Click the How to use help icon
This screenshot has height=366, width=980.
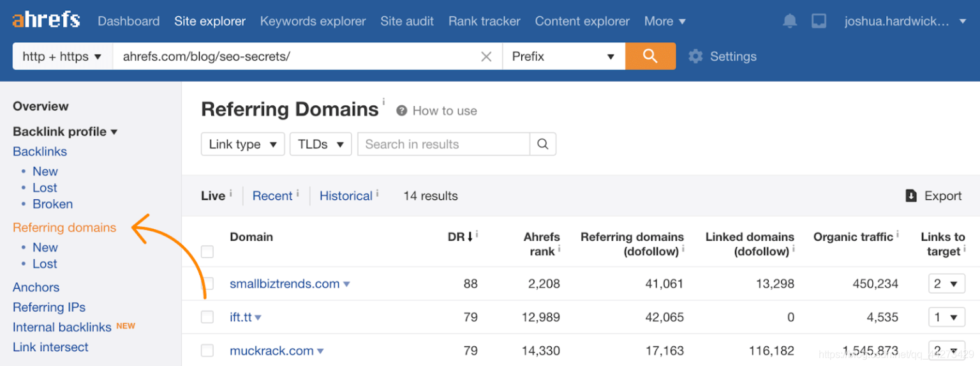(402, 111)
